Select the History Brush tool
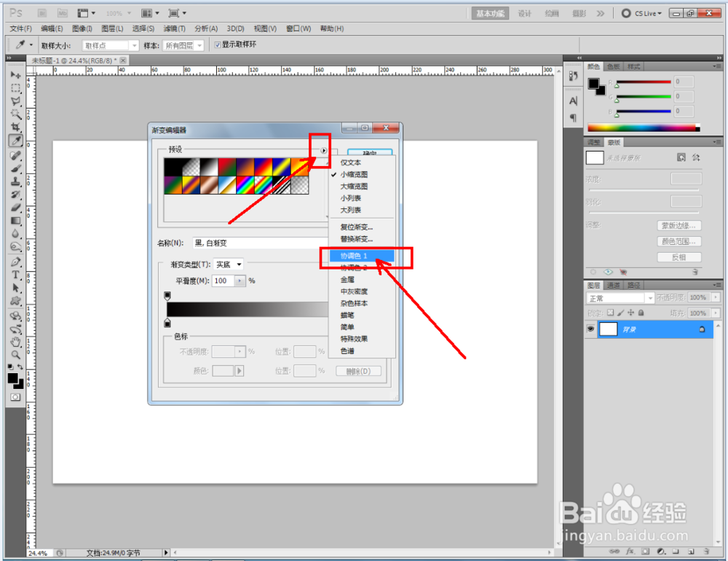The height and width of the screenshot is (561, 728). [15, 195]
